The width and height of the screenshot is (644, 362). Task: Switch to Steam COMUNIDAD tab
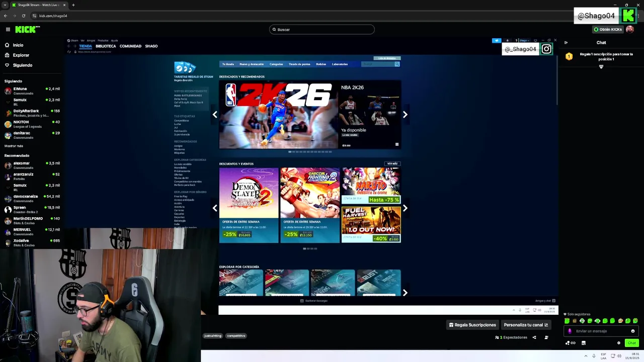pos(130,46)
